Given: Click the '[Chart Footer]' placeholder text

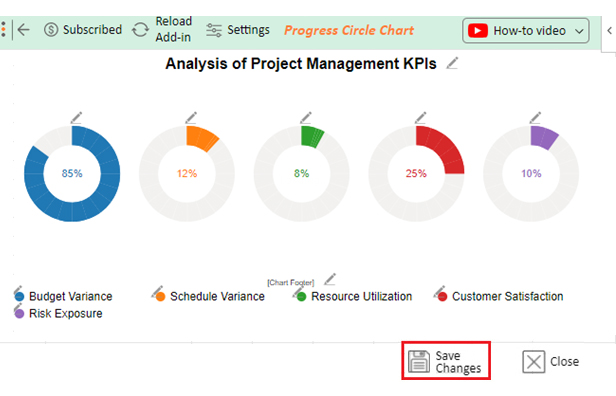Looking at the screenshot, I should coord(291,282).
